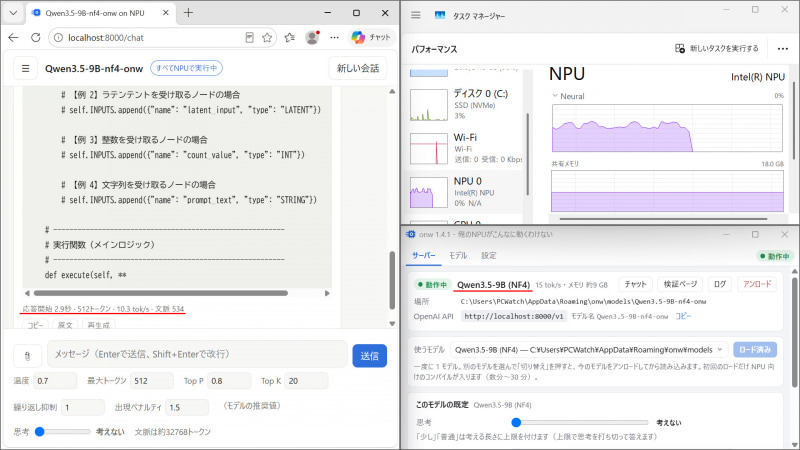Viewport: 800px width, 450px height.
Task: Go back in the browser
Action: click(x=13, y=37)
